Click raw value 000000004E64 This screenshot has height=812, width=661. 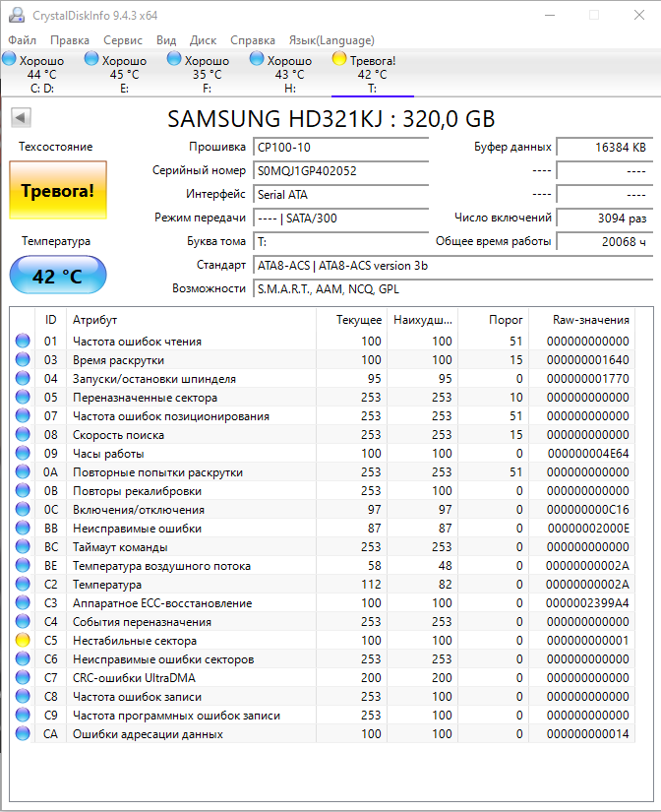click(588, 453)
